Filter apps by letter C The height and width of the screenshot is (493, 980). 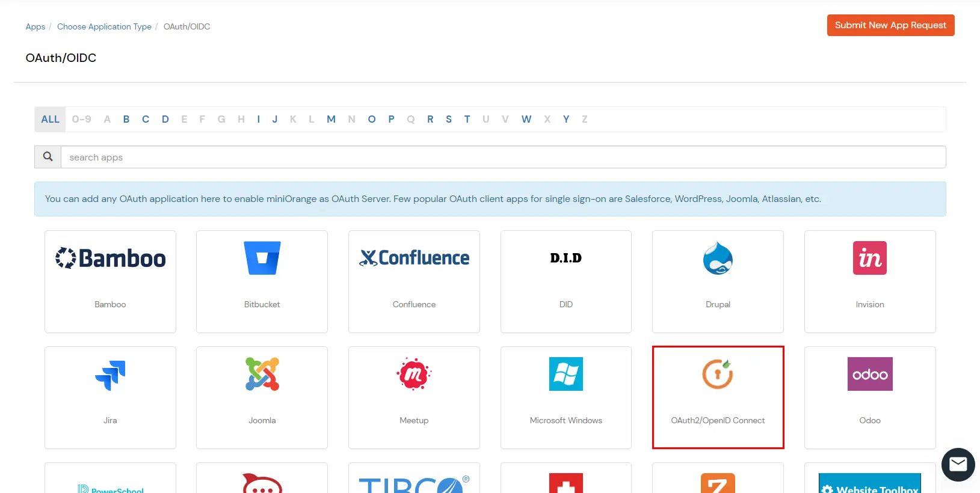pos(146,119)
